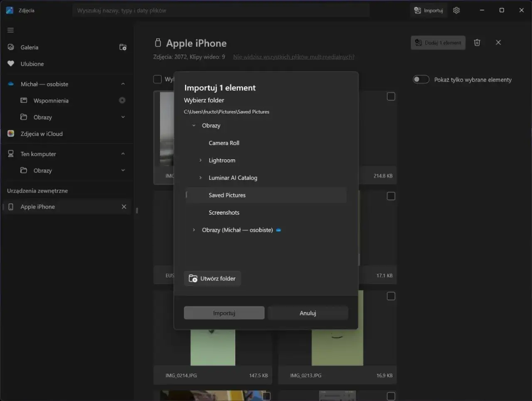Delete selected item using the trash icon
Image resolution: width=532 pixels, height=401 pixels.
tap(477, 42)
